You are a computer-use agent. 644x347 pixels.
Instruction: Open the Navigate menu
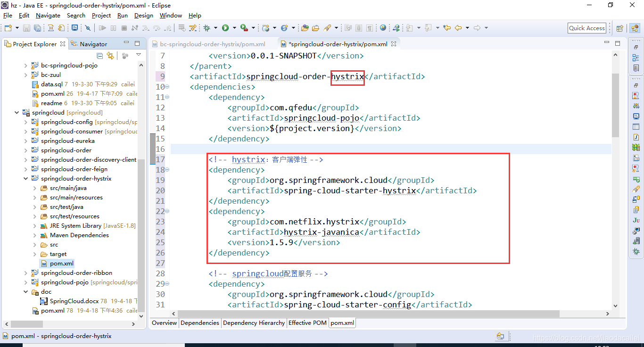click(x=48, y=15)
